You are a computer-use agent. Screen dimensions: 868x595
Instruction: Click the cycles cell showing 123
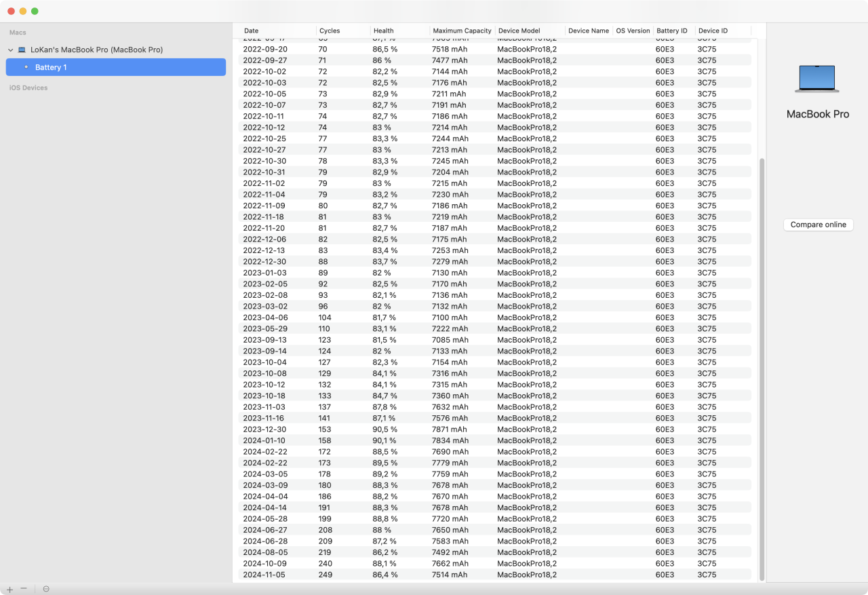[325, 340]
